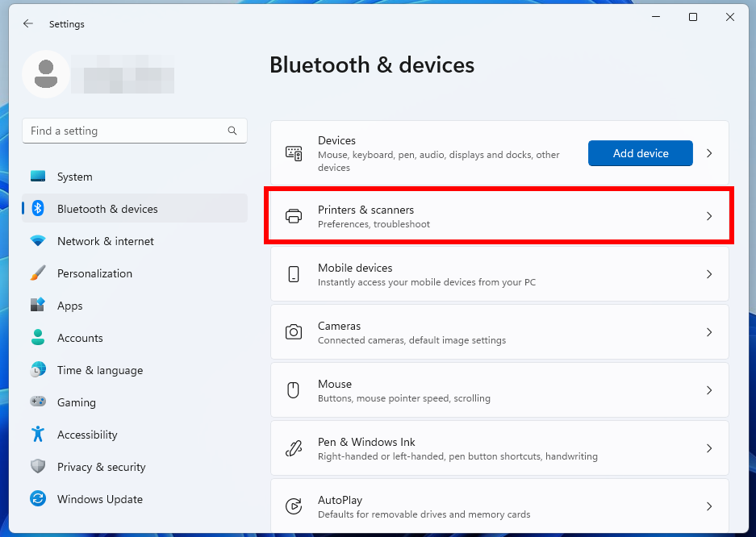Click the Network Wi-Fi icon

coord(38,241)
